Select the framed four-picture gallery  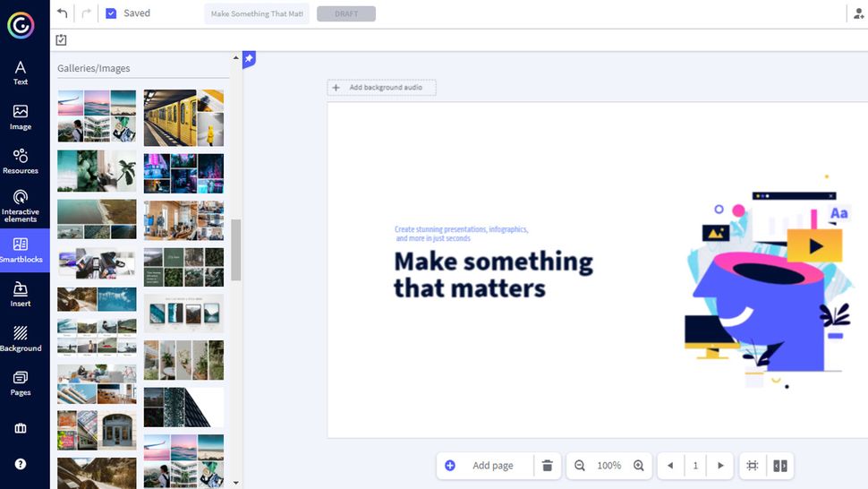[183, 313]
